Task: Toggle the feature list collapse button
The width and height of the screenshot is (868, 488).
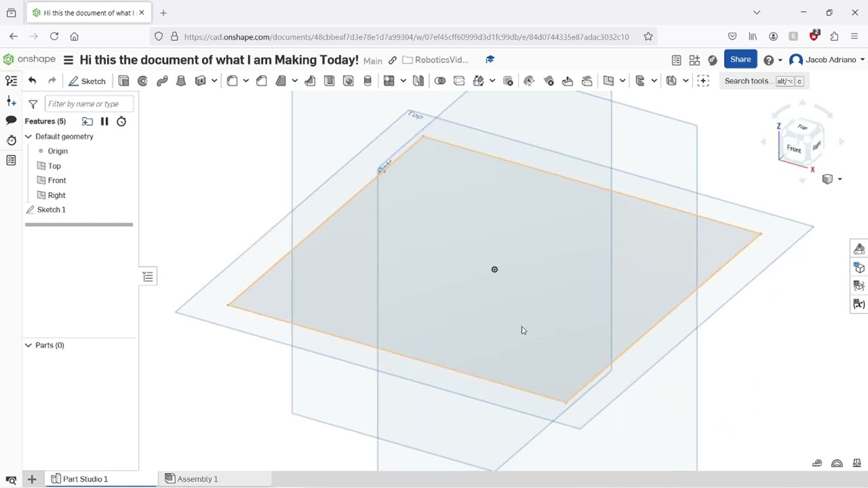Action: point(148,277)
